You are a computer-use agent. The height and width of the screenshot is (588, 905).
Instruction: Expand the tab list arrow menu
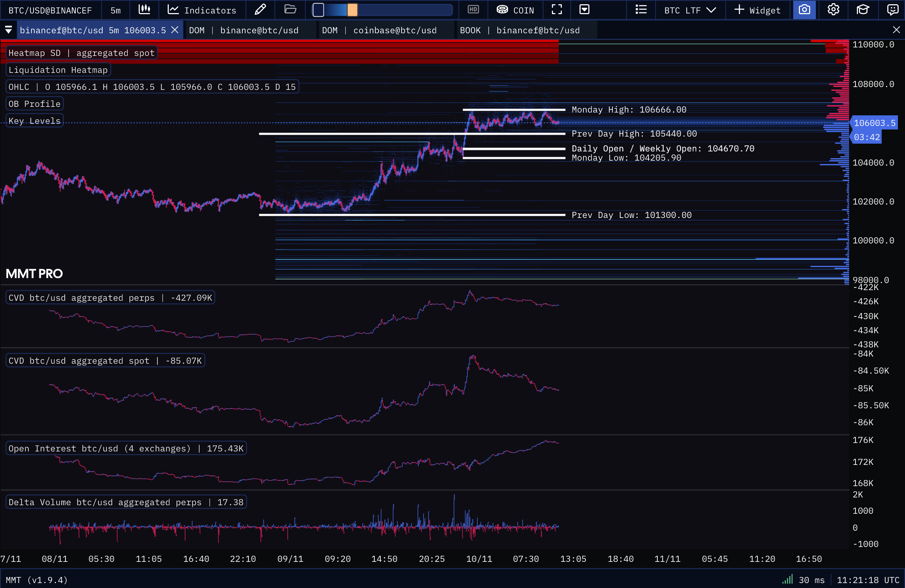[x=8, y=30]
